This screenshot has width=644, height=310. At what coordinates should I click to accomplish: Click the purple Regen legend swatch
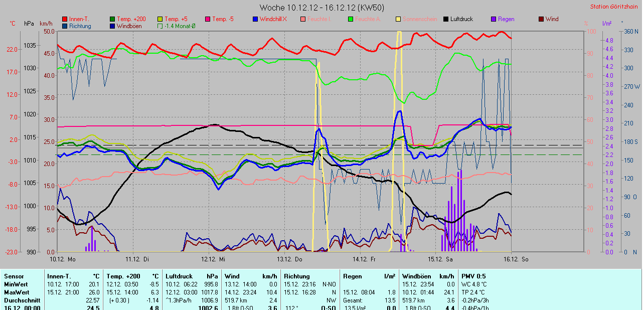(x=494, y=19)
